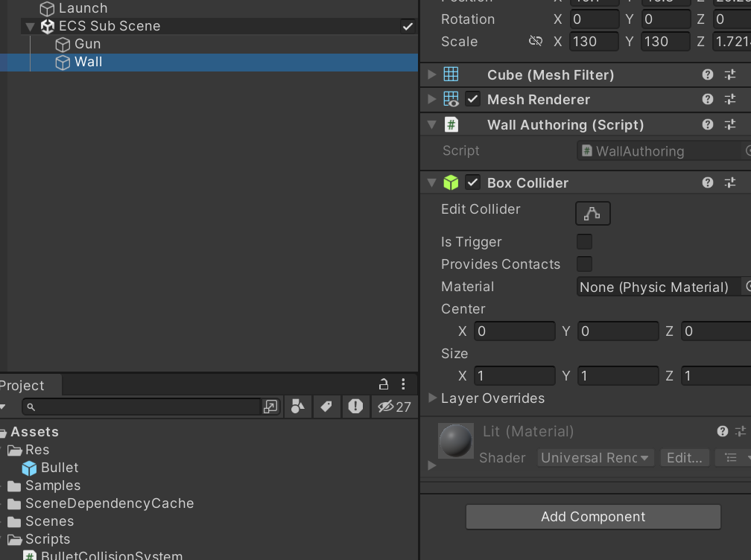Click the Wall Authoring script icon

[x=451, y=124]
